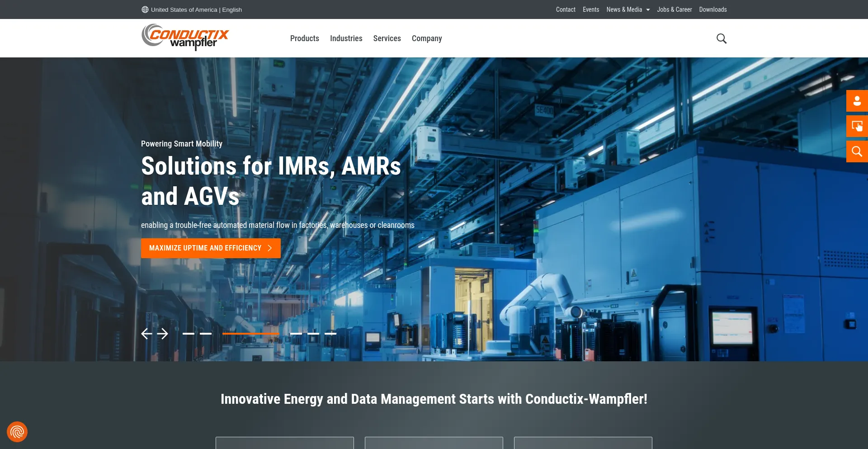Select the first carousel slide indicator

click(189, 334)
